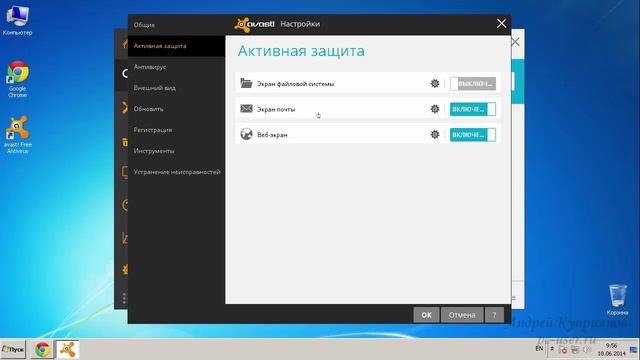The image size is (640, 360).
Task: Open settings gear for Экран файловой системы
Action: pos(435,84)
